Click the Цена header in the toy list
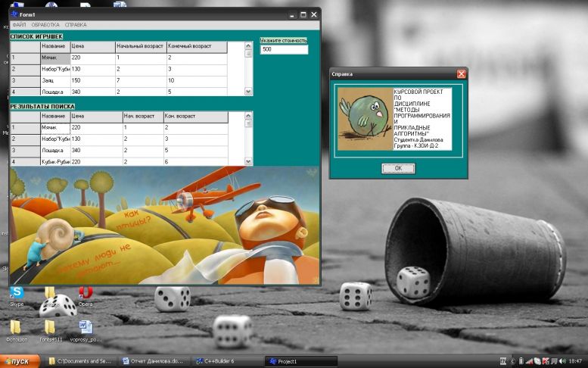 point(92,46)
